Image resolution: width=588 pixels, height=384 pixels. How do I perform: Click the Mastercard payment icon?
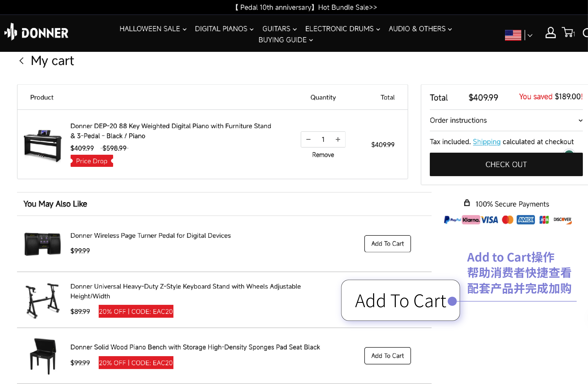tap(508, 220)
